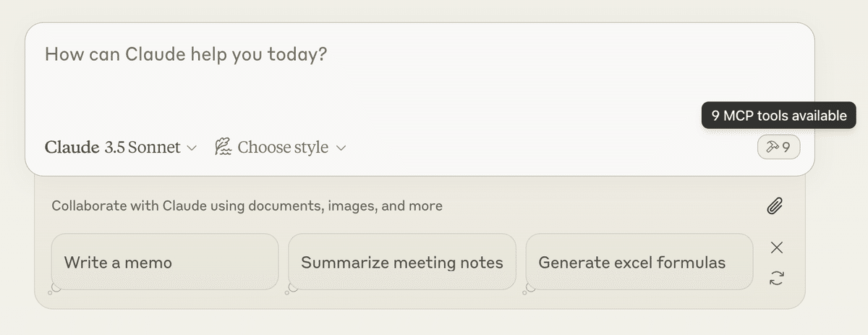Open the Claude 3.5 Sonnet model selector
This screenshot has width=868, height=335.
(120, 148)
